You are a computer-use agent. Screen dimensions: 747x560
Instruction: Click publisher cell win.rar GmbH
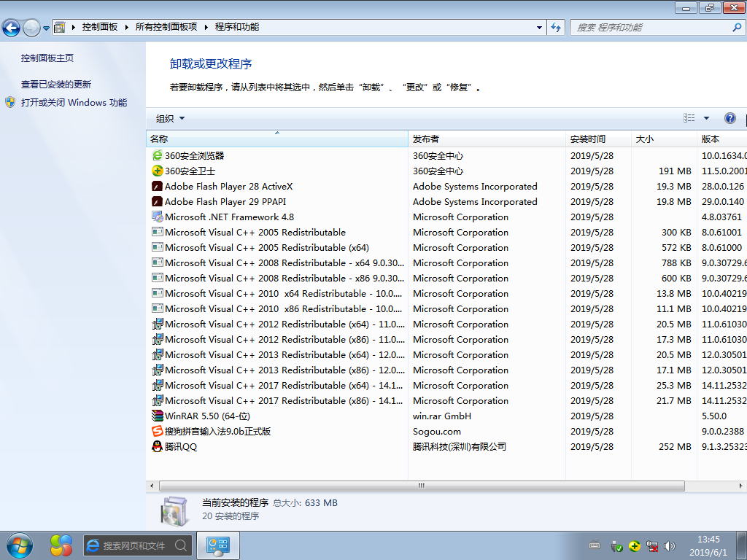(441, 416)
